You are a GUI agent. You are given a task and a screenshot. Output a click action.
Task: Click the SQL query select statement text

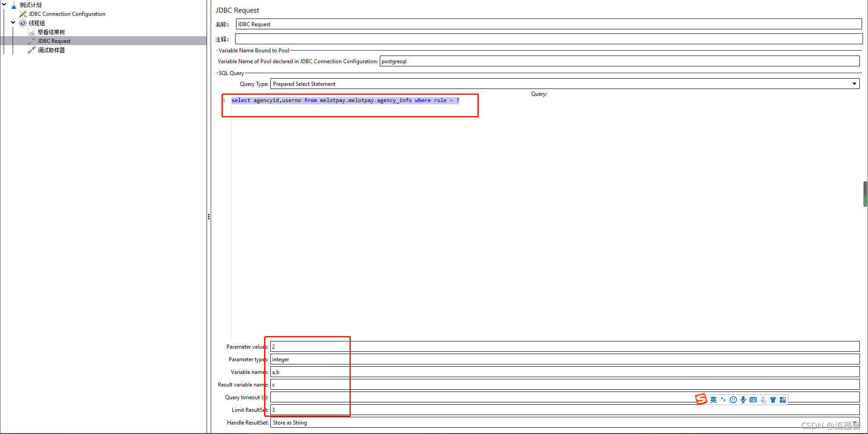click(345, 100)
